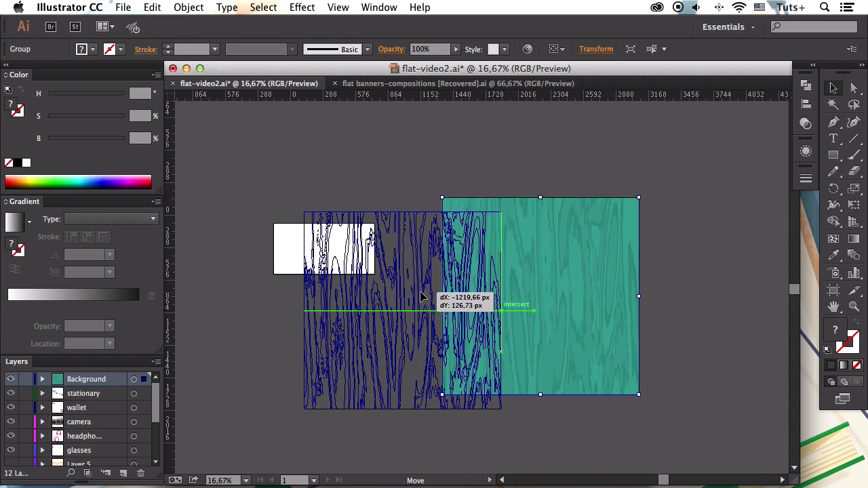
Task: Open Spotlight search in menu bar
Action: [x=825, y=7]
